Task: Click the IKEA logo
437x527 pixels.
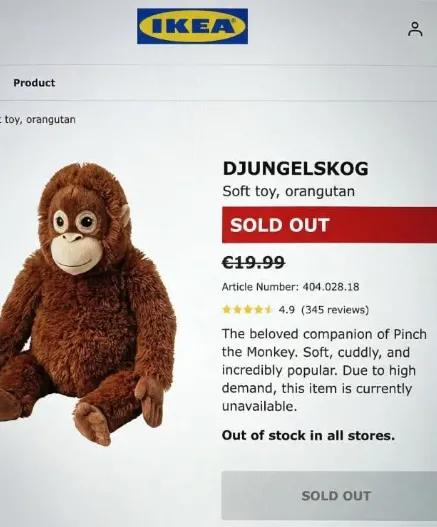Action: pyautogui.click(x=192, y=26)
